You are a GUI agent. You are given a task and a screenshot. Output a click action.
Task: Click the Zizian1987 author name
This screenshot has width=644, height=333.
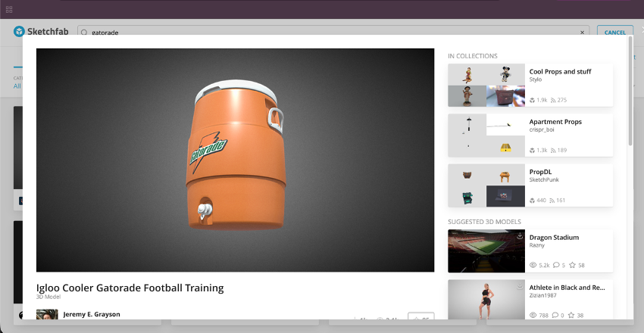tap(542, 295)
